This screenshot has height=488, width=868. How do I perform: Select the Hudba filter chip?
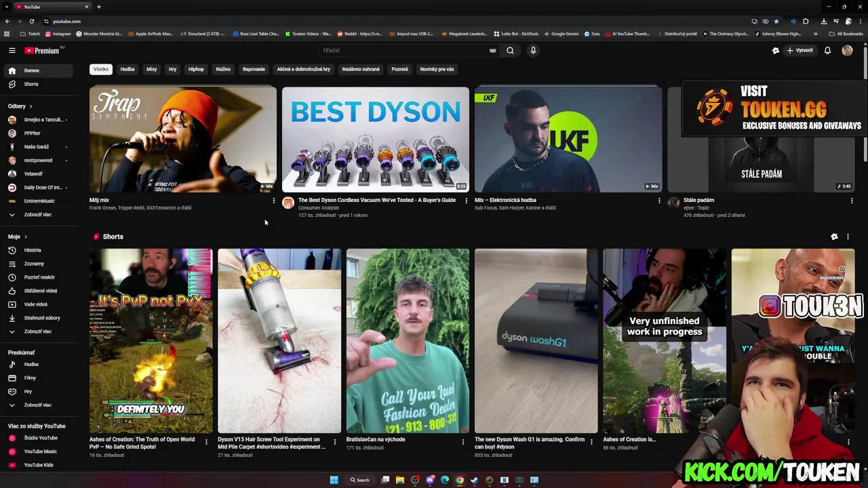pos(127,69)
